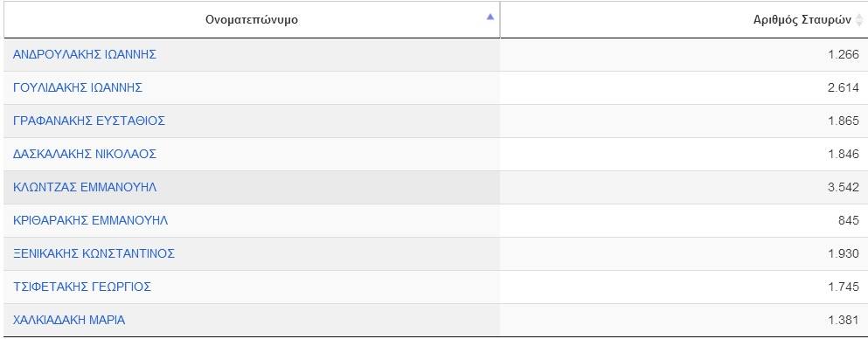868x339 pixels.
Task: Click the ΤΣΙΦΕΤΑΚΗΣ ΓΕΩΡΓΙΟΣ link
Action: click(x=82, y=287)
